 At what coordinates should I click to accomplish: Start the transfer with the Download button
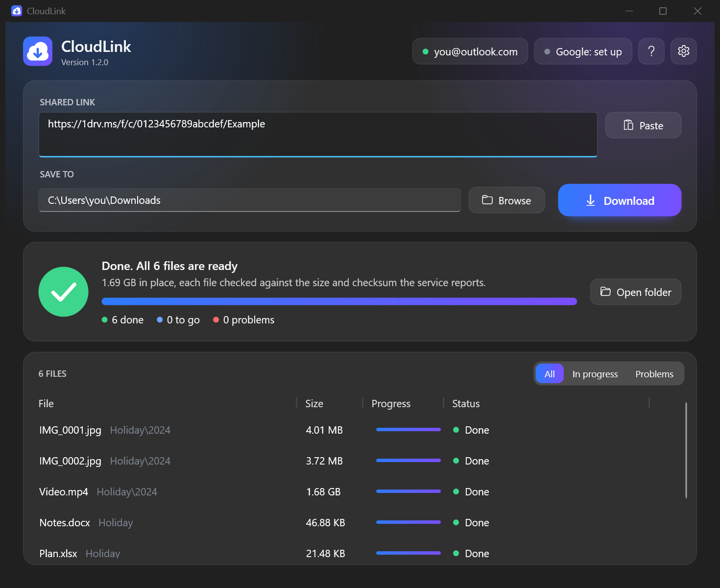(x=620, y=200)
